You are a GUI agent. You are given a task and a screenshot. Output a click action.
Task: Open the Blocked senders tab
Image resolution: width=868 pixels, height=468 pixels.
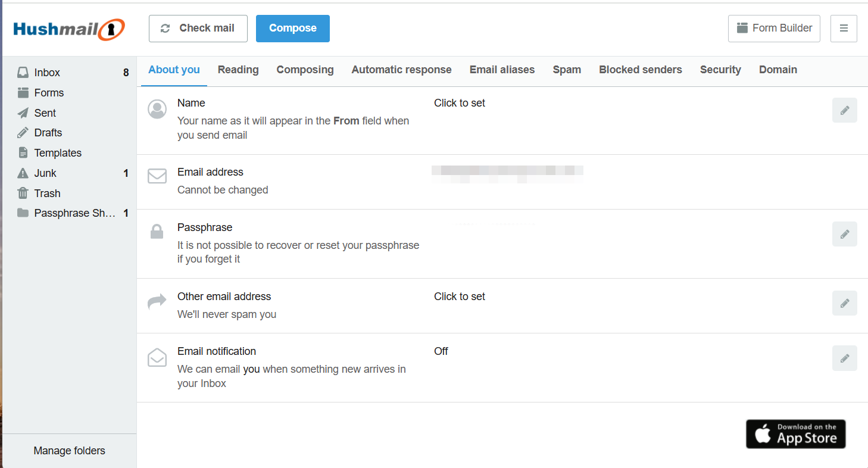pos(641,70)
